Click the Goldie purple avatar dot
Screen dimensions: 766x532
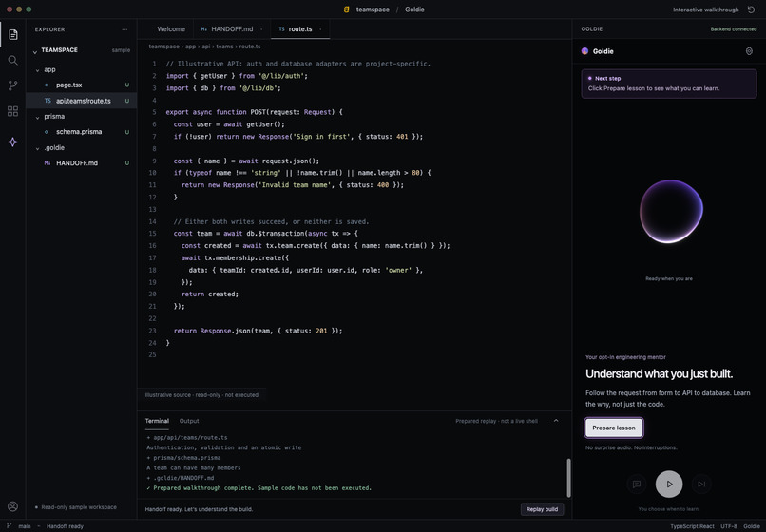584,51
